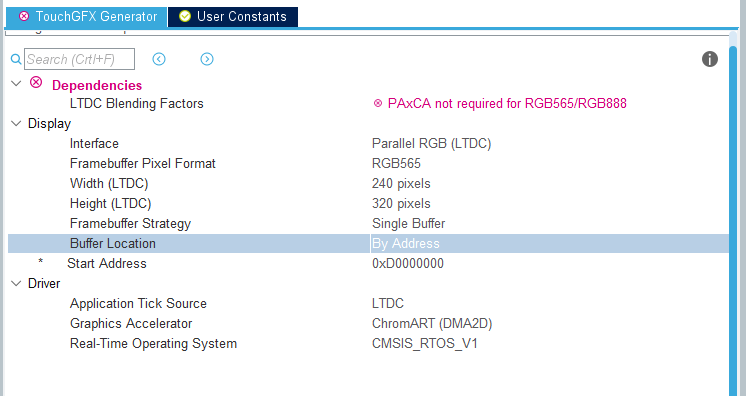
Task: Click the Dependencies error icon
Action: point(36,82)
